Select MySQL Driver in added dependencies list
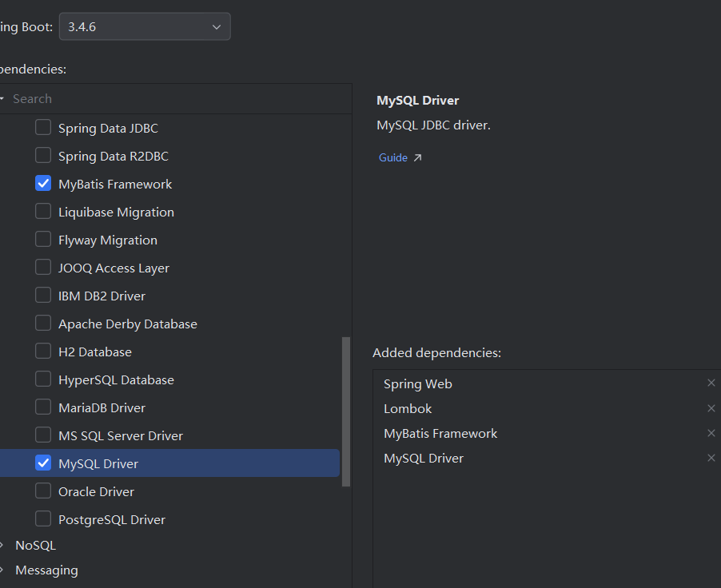721x588 pixels. pos(424,459)
